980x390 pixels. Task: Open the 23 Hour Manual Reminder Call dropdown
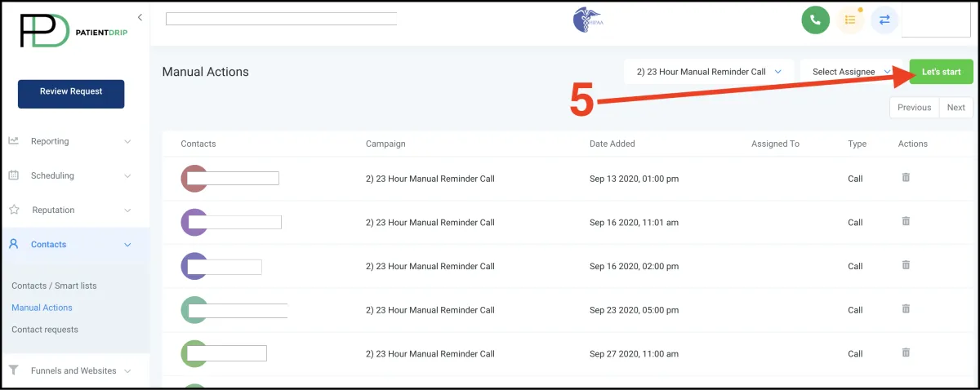(x=709, y=72)
